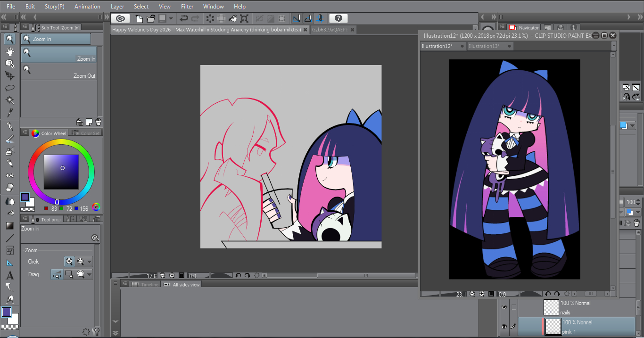Choose the Zoom Out sub tool
This screenshot has height=338, width=644.
click(59, 72)
